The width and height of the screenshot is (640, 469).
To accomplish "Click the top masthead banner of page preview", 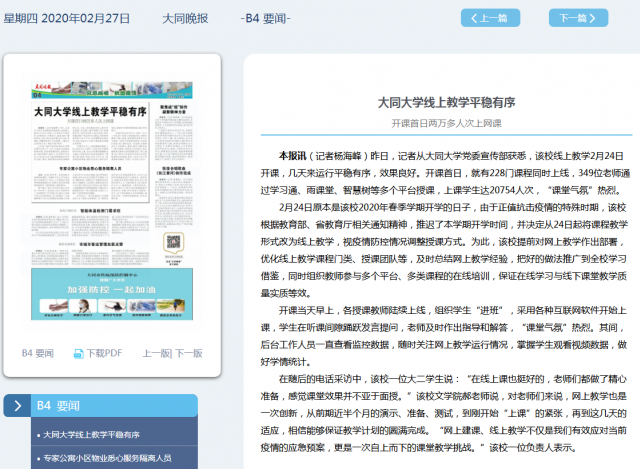I will point(112,90).
